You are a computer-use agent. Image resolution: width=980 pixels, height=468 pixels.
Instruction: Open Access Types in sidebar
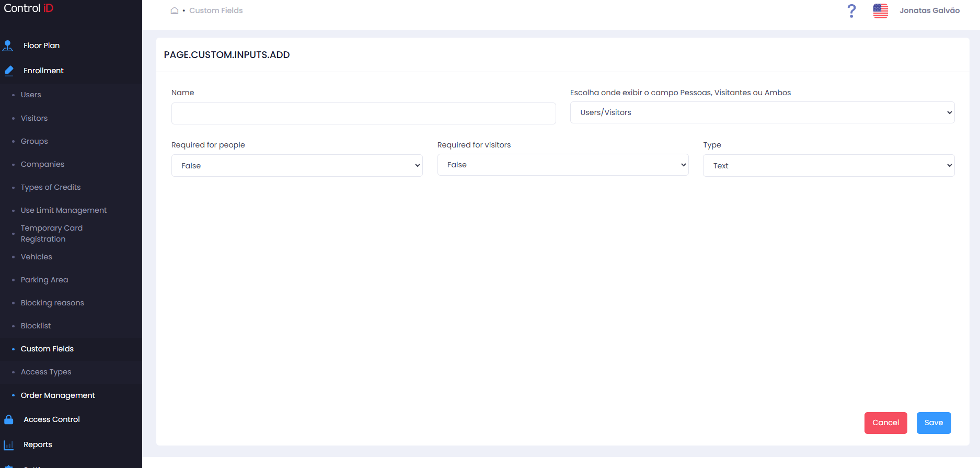click(46, 372)
